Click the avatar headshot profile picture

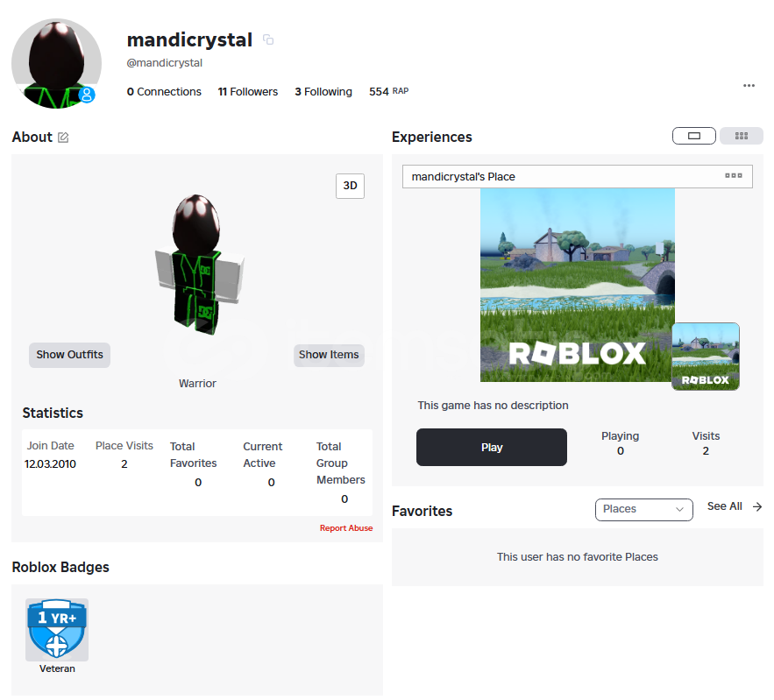point(56,64)
